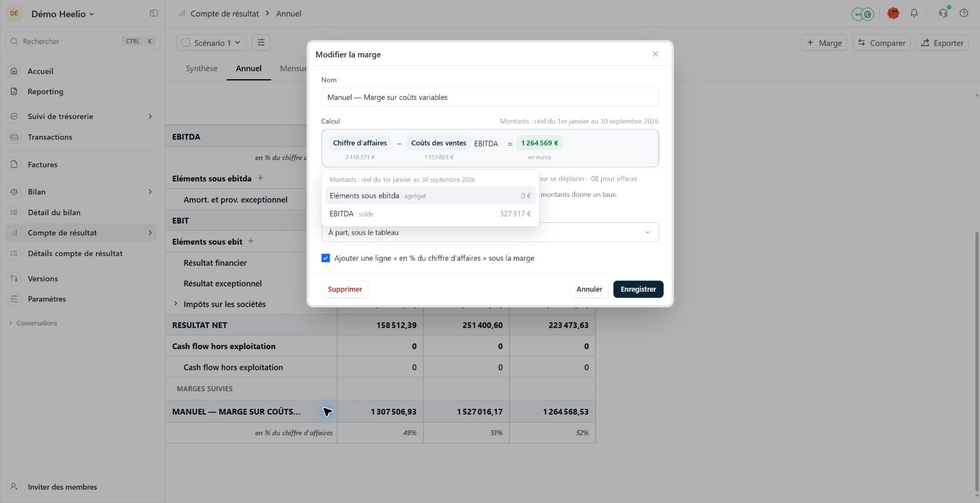Image resolution: width=980 pixels, height=503 pixels.
Task: Click Annuler in the dialog
Action: click(589, 289)
